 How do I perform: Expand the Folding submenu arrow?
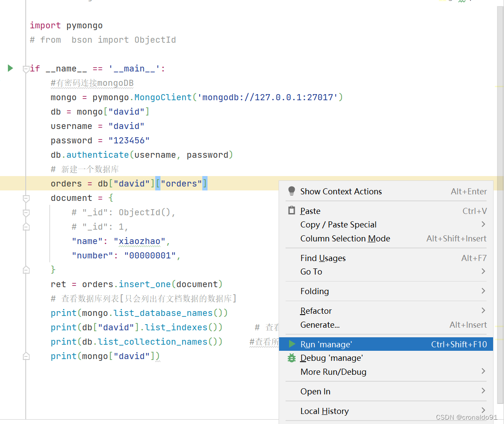483,291
